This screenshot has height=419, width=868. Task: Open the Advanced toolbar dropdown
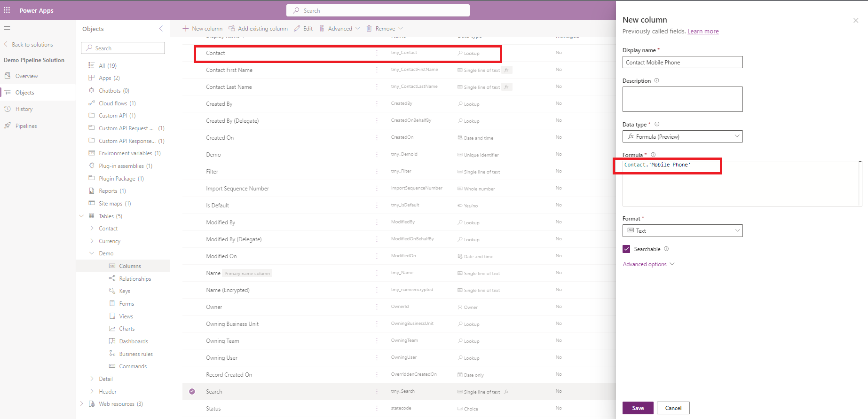click(339, 29)
